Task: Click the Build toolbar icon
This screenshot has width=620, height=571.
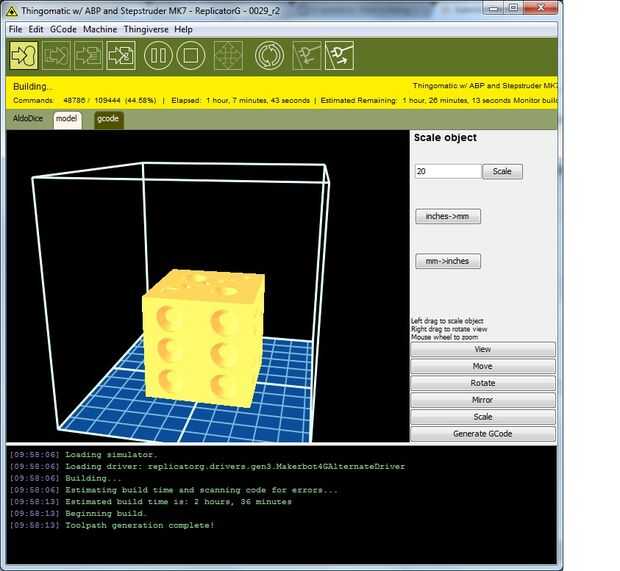Action: click(24, 55)
